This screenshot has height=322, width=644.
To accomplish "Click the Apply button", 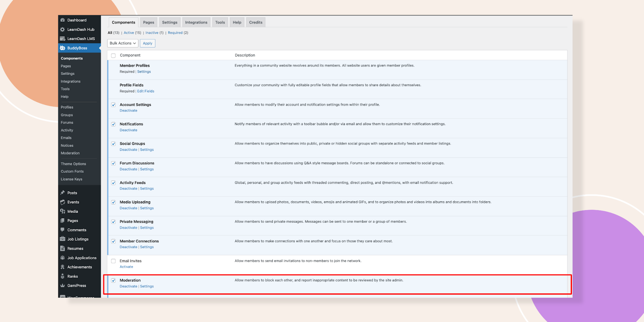I will click(148, 43).
